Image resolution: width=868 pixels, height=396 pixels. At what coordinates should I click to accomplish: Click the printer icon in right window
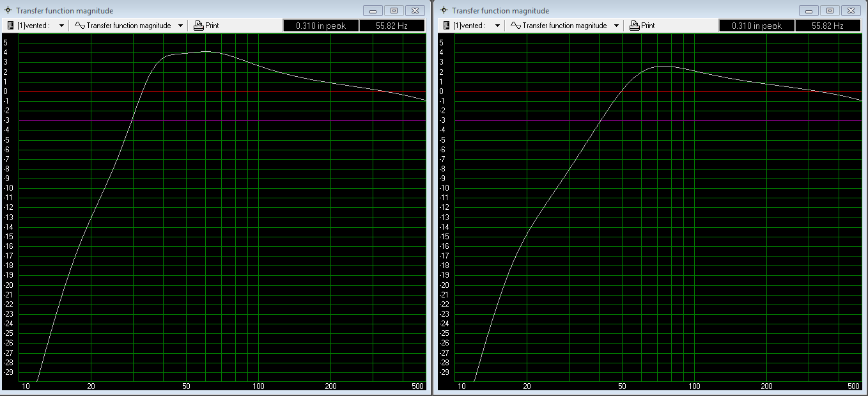point(634,26)
